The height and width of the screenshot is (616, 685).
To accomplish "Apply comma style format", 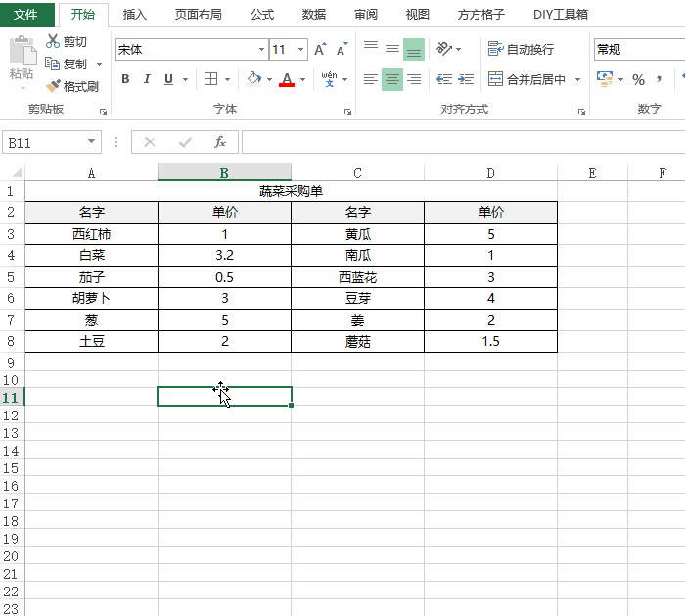I will tap(660, 79).
